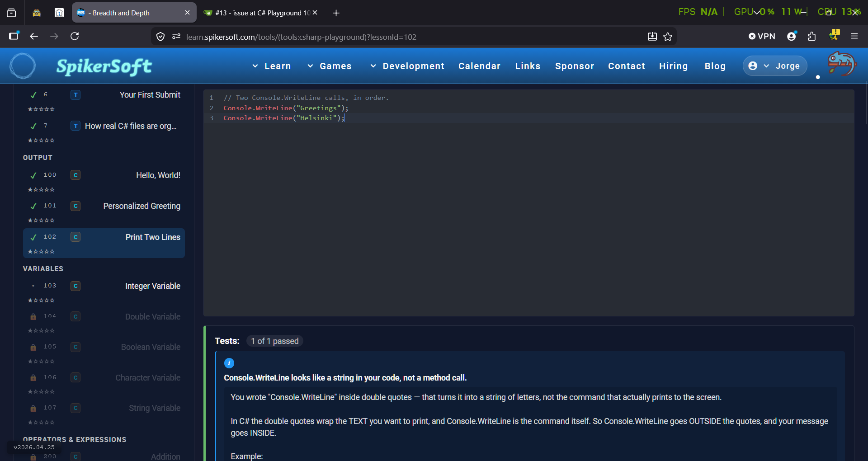Click the chameleon mascot icon

click(842, 64)
